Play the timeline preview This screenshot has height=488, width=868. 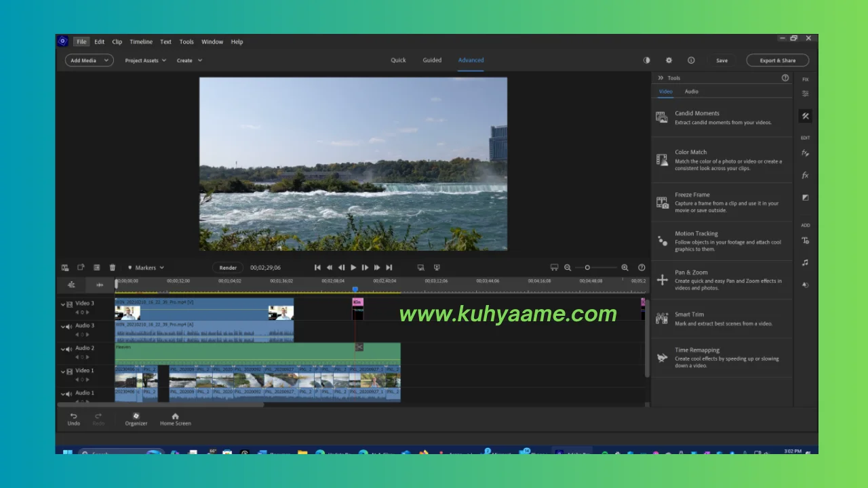point(353,268)
